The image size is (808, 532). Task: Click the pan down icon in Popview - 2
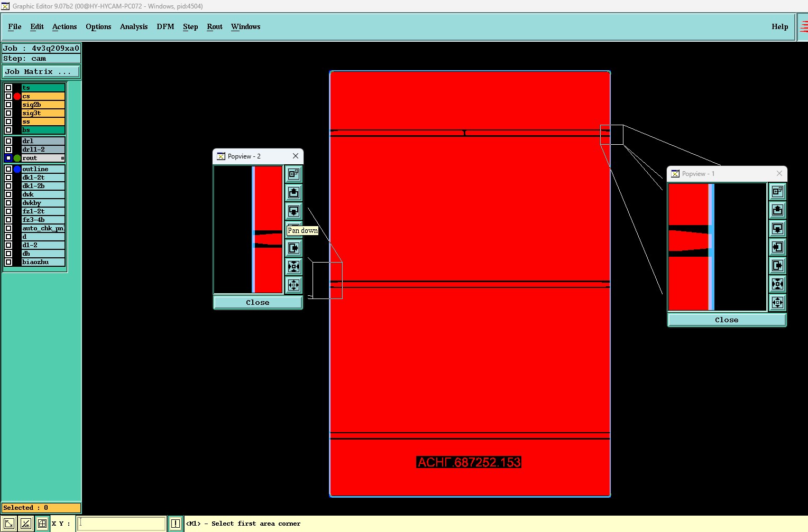(293, 211)
